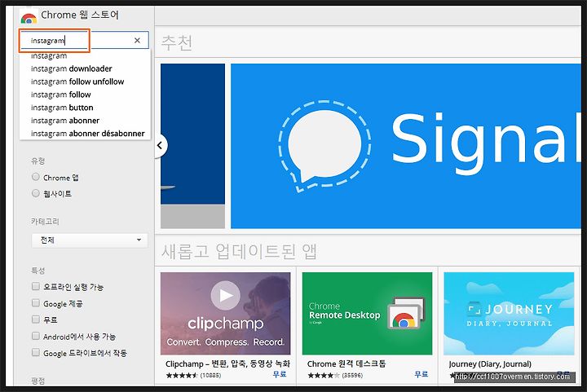Open the 카테고리 dropdown showing 전체
This screenshot has height=392, width=587.
tap(90, 240)
